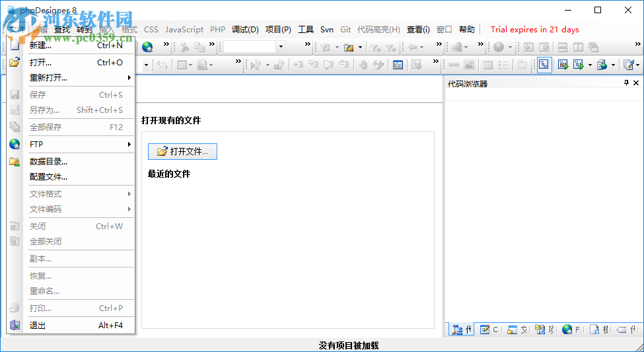Switch to the tag-icon bottom tab

[626, 330]
